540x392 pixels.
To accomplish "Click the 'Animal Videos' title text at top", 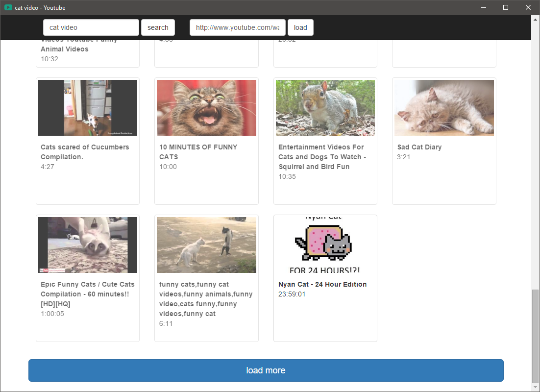I will click(64, 49).
